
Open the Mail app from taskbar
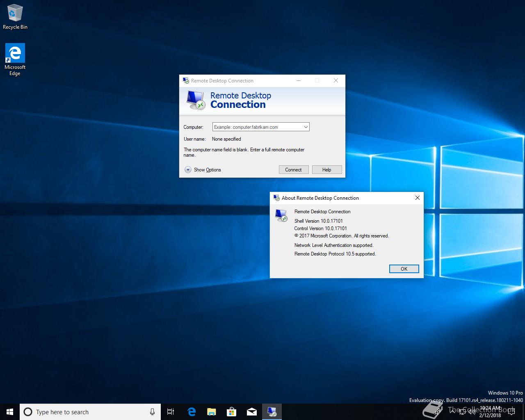pyautogui.click(x=251, y=412)
